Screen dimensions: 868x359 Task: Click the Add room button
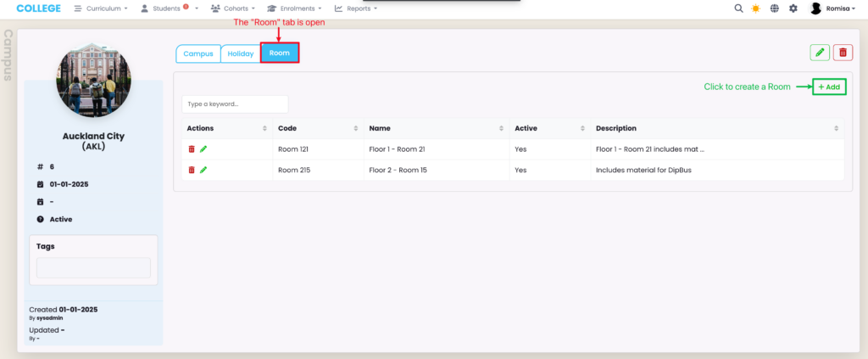(829, 87)
